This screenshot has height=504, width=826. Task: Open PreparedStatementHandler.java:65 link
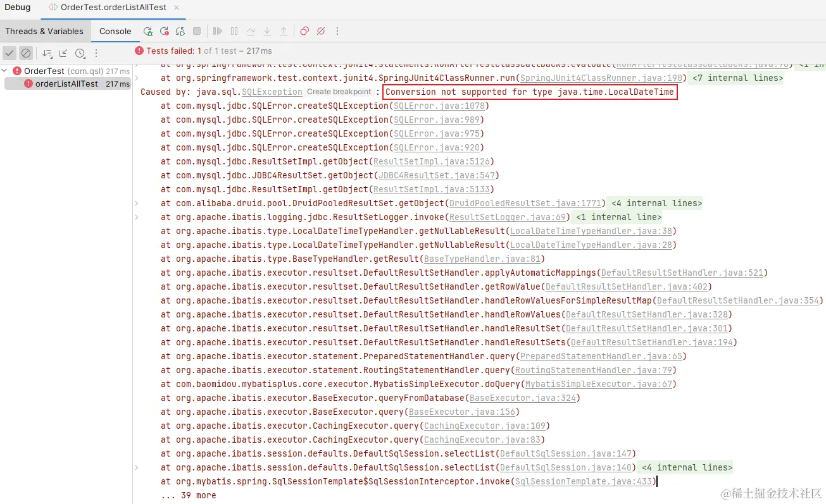click(601, 356)
